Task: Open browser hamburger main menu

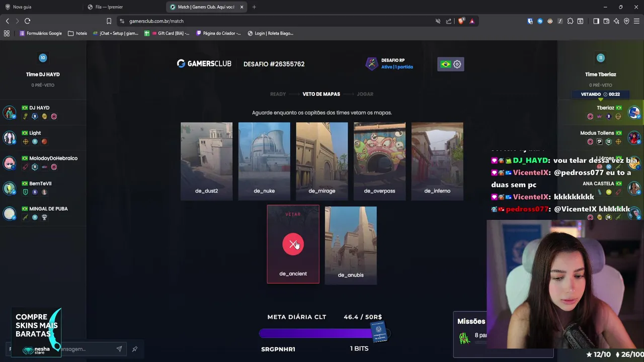Action: (636, 21)
